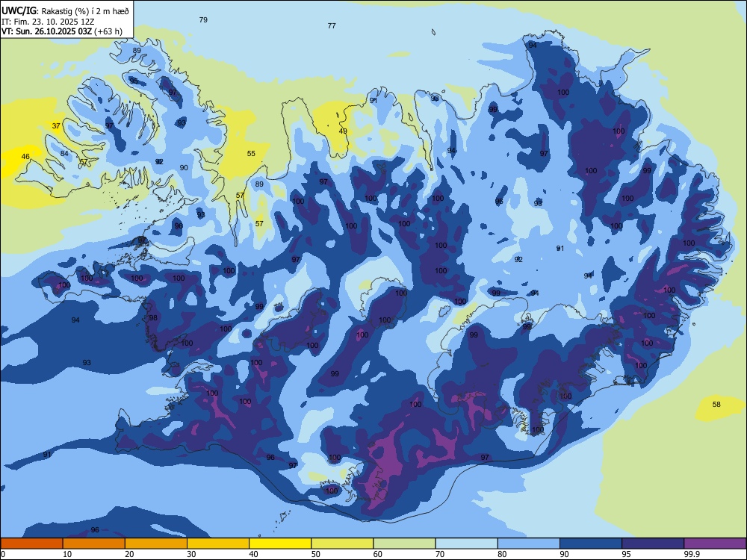747x560 pixels.
Task: Click the humidity value 58 in the southeast sea patch
Action: click(x=716, y=404)
